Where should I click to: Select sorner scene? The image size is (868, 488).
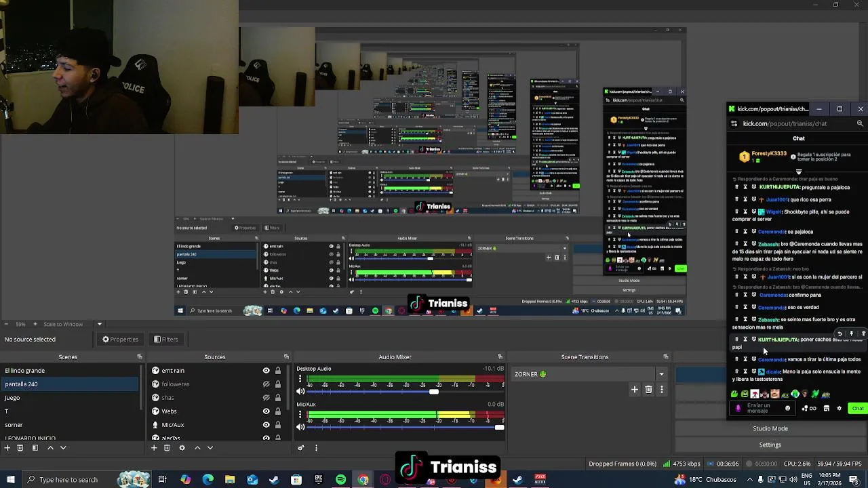pos(69,425)
